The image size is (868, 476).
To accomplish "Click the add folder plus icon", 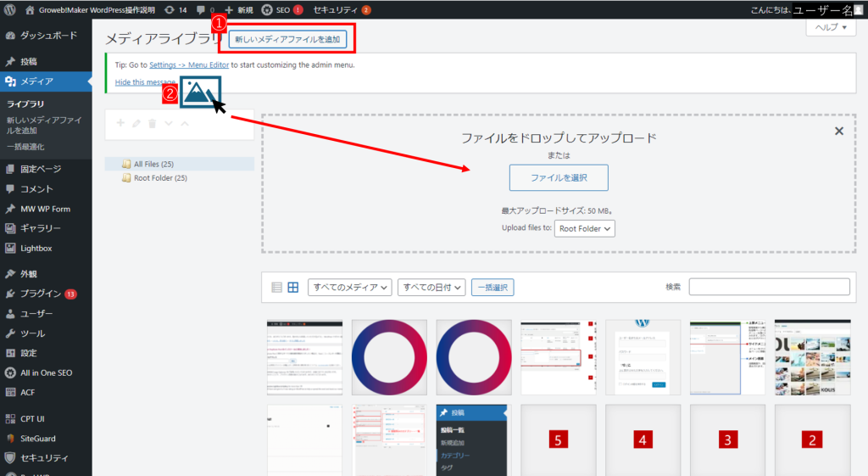I will 120,124.
